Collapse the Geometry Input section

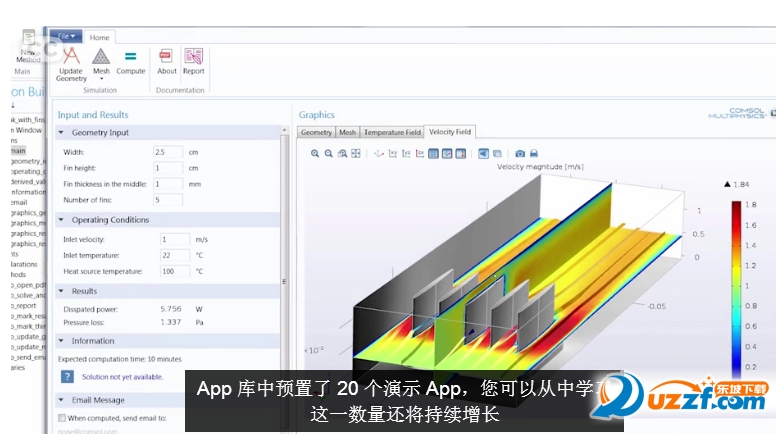pyautogui.click(x=61, y=133)
